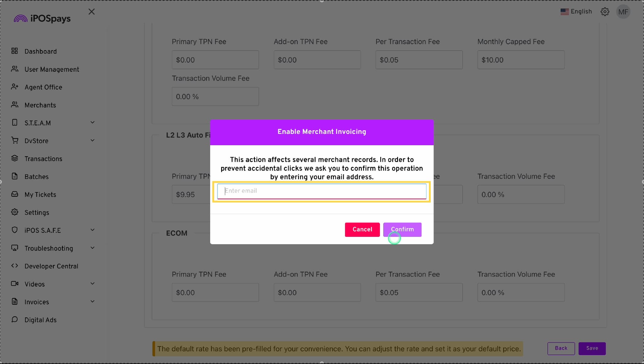The width and height of the screenshot is (644, 364).
Task: Click the Transactions layers icon
Action: click(15, 158)
